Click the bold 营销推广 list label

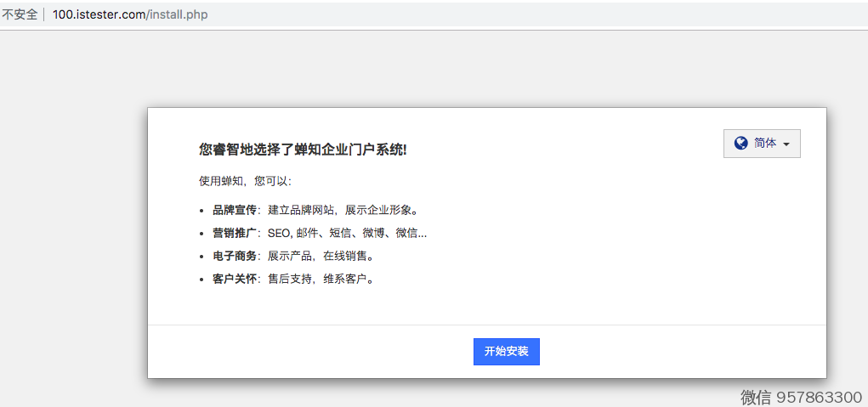click(x=234, y=233)
